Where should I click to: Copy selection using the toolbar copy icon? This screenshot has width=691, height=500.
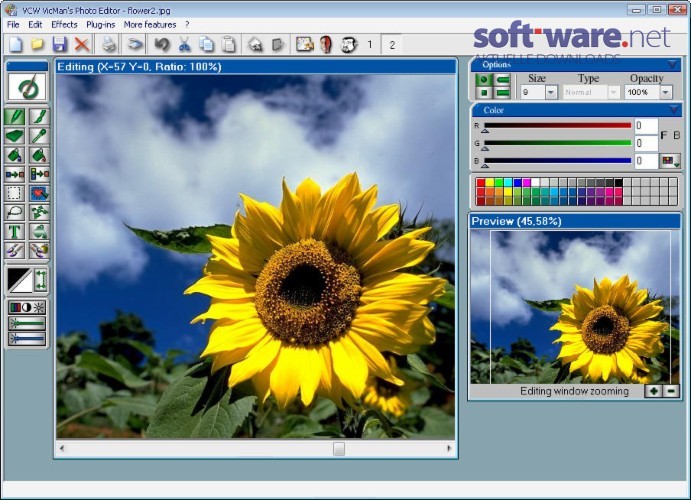(207, 44)
